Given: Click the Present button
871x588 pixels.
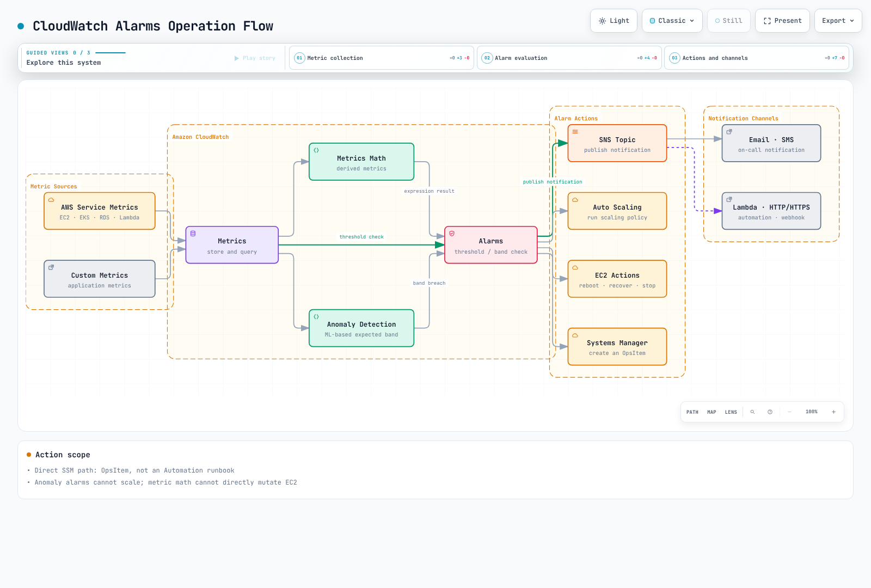Looking at the screenshot, I should (782, 21).
